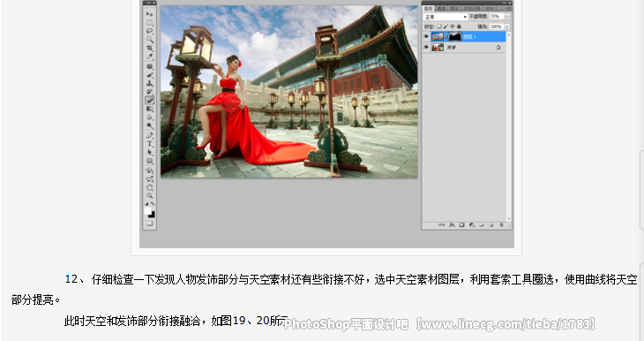Switch to the 图层 tab
Viewport: 644px width, 341px height.
coord(429,8)
